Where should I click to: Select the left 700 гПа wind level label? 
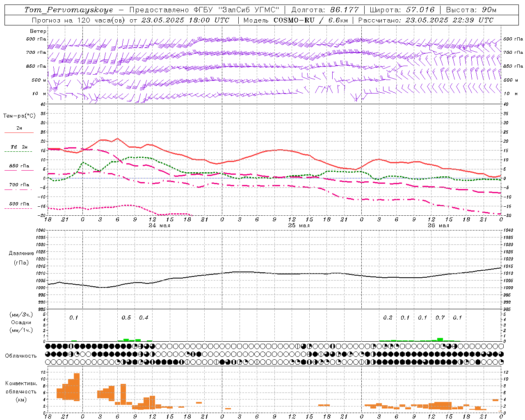[36, 52]
